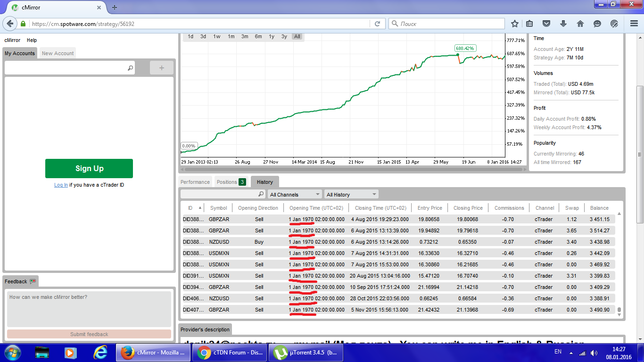
Task: Open Windows Start button
Action: tap(13, 353)
